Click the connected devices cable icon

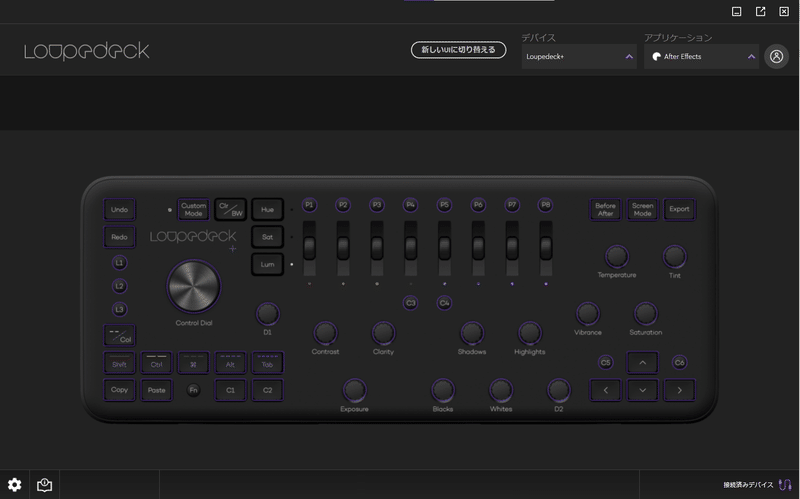pyautogui.click(x=785, y=485)
